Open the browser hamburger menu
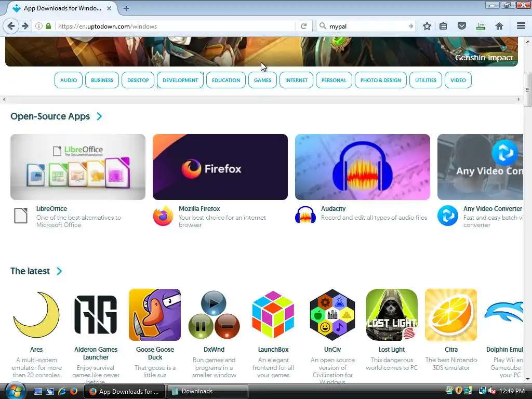532x399 pixels. [521, 26]
